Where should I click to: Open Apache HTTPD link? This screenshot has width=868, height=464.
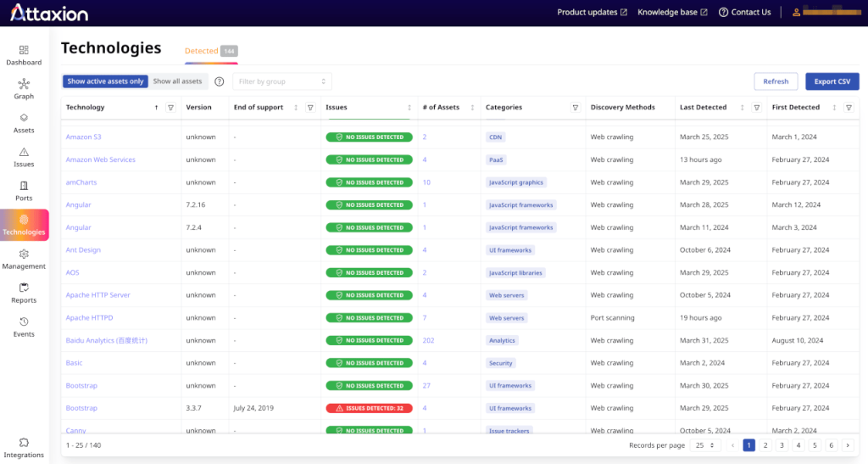[x=89, y=318]
